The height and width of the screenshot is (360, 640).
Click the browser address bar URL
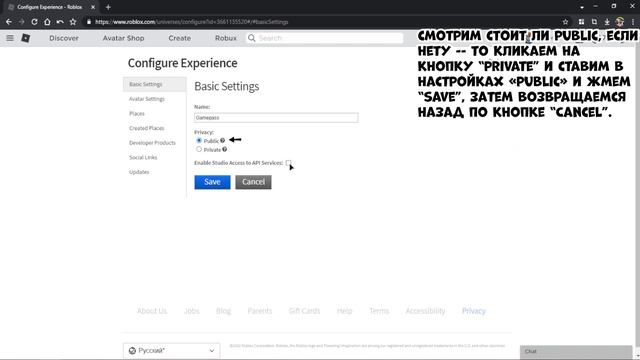(x=192, y=22)
